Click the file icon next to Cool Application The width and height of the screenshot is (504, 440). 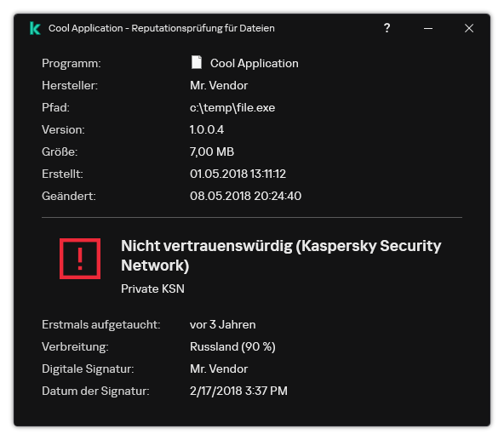point(197,62)
